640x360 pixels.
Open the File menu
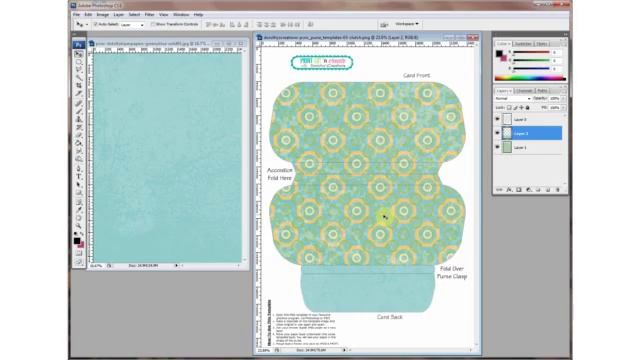[x=76, y=15]
